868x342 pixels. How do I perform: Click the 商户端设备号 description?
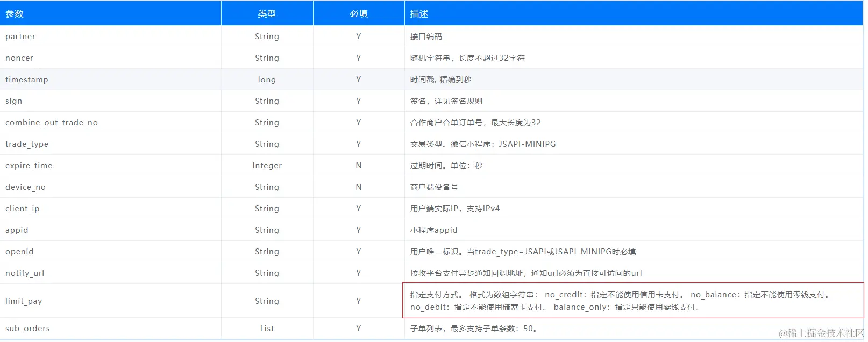click(x=434, y=187)
